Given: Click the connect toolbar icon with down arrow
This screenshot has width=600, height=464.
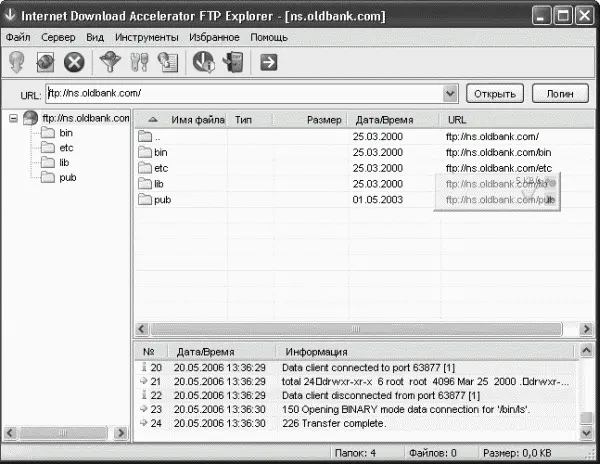Looking at the screenshot, I should tap(16, 62).
